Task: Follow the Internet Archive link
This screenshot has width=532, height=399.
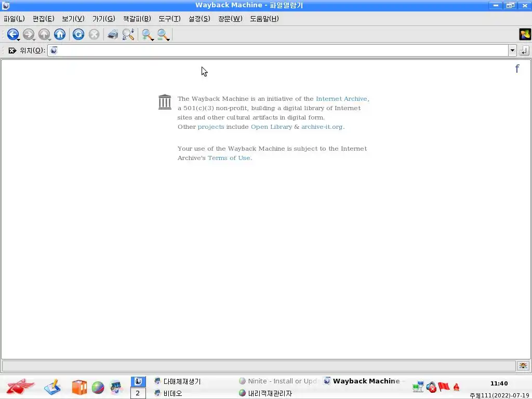Action: point(342,99)
